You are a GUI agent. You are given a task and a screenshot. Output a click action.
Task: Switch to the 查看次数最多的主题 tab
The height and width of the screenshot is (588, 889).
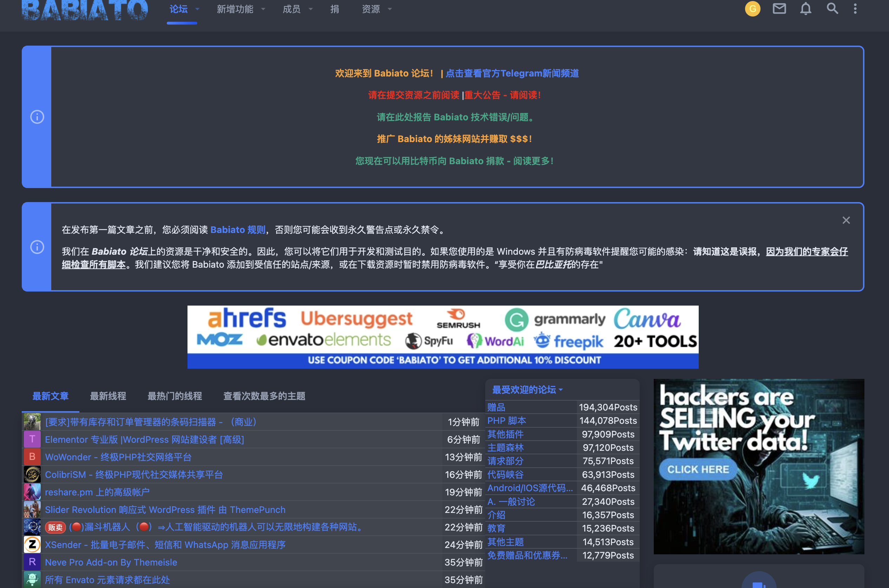[x=264, y=396]
